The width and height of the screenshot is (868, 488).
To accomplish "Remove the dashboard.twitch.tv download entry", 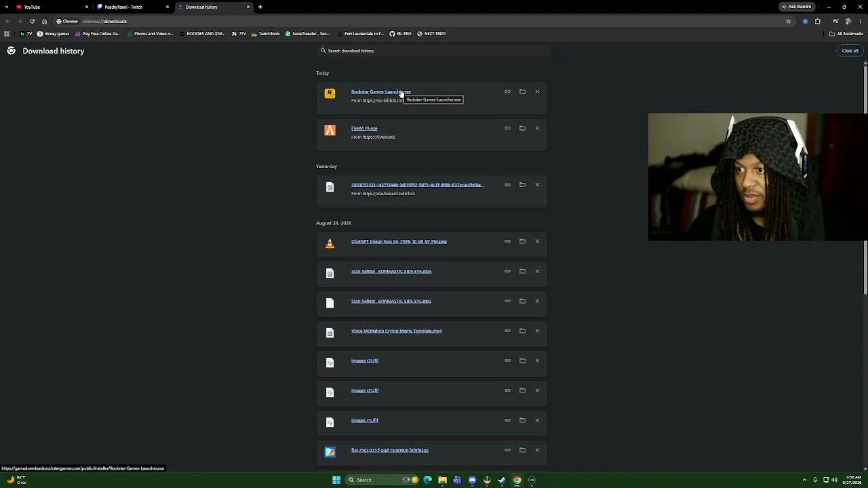I will pyautogui.click(x=537, y=184).
